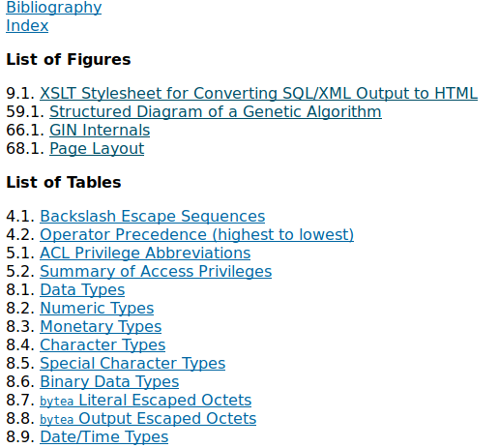Open the Page Layout figure link

tap(97, 149)
